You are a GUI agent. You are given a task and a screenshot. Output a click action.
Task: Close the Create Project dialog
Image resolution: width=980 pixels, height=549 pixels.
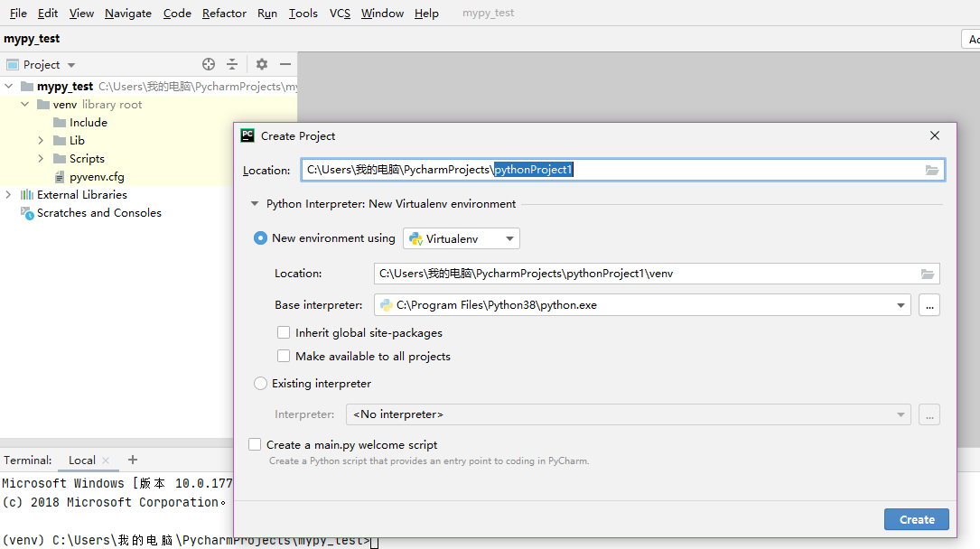point(934,135)
